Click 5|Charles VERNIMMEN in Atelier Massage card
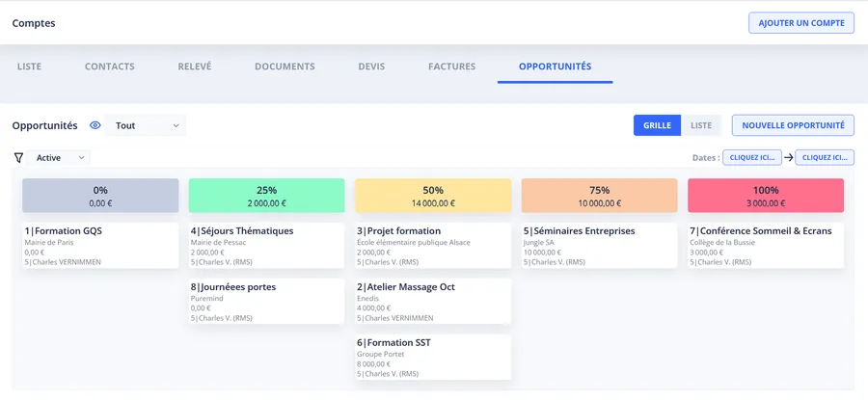Image resolution: width=868 pixels, height=400 pixels. point(395,318)
